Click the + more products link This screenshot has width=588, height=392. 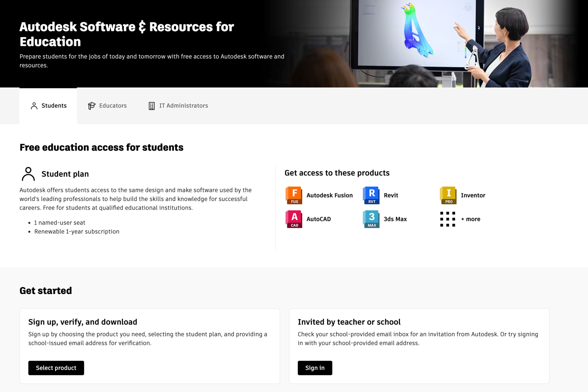pyautogui.click(x=471, y=219)
